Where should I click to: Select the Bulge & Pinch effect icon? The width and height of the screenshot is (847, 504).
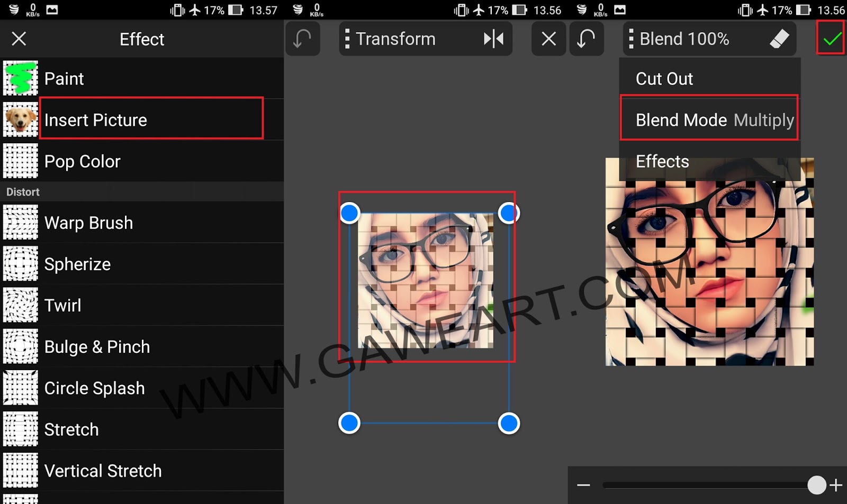tap(20, 346)
